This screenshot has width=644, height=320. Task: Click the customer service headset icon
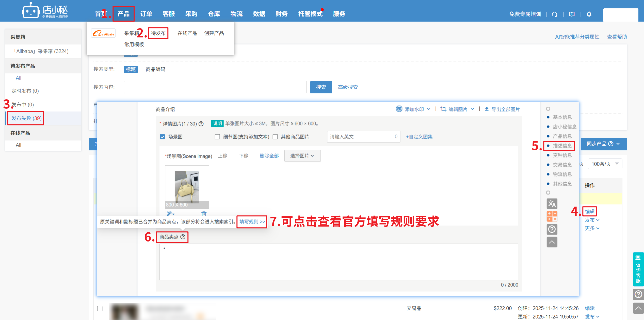pos(555,14)
